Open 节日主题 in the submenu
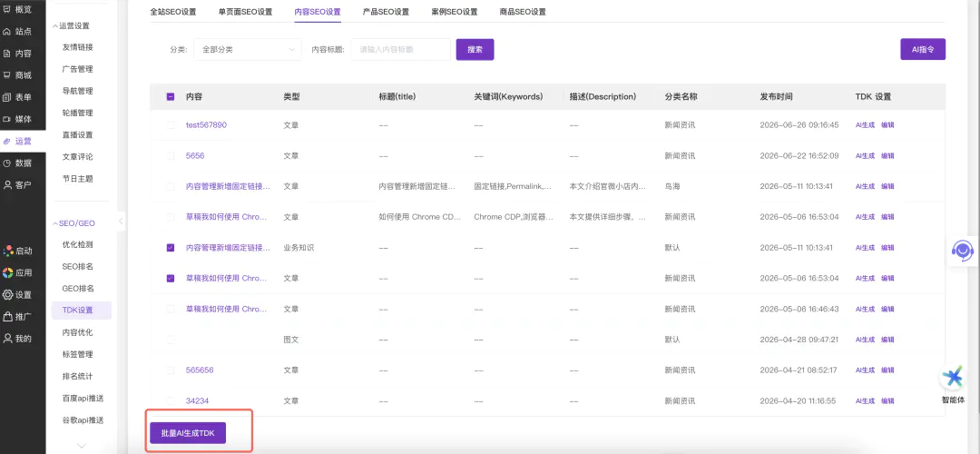Screen dimensions: 980x454 pyautogui.click(x=77, y=179)
